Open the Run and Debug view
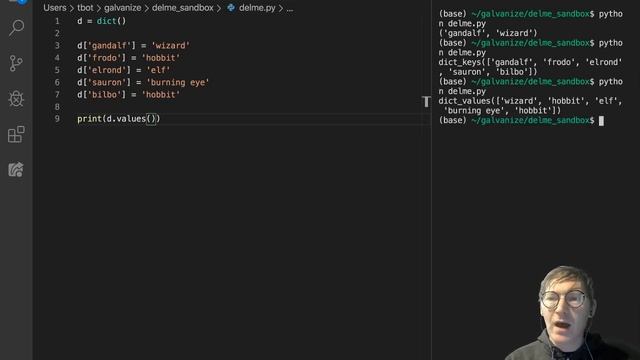 (16, 98)
